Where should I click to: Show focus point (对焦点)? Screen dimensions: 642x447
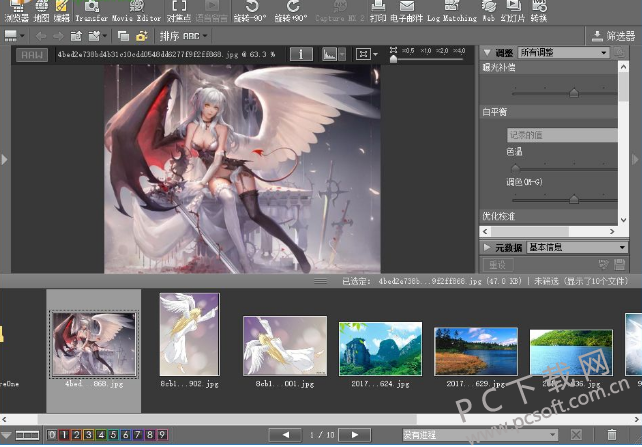[179, 11]
